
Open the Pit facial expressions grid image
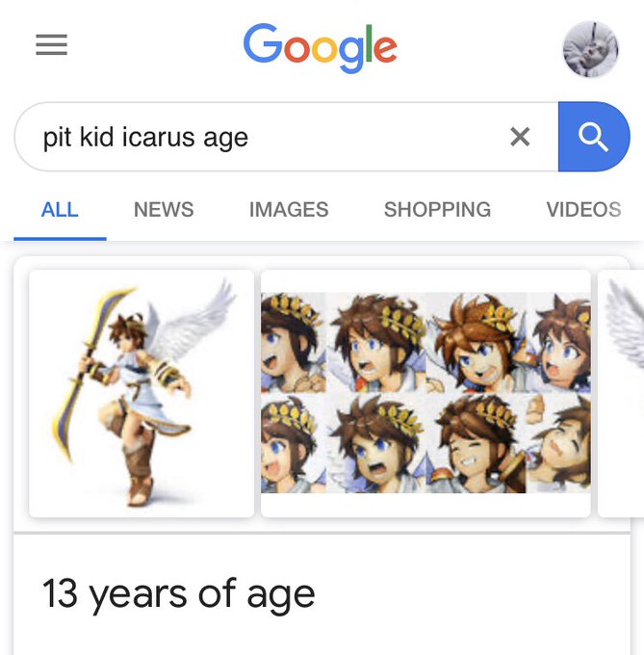pyautogui.click(x=425, y=394)
